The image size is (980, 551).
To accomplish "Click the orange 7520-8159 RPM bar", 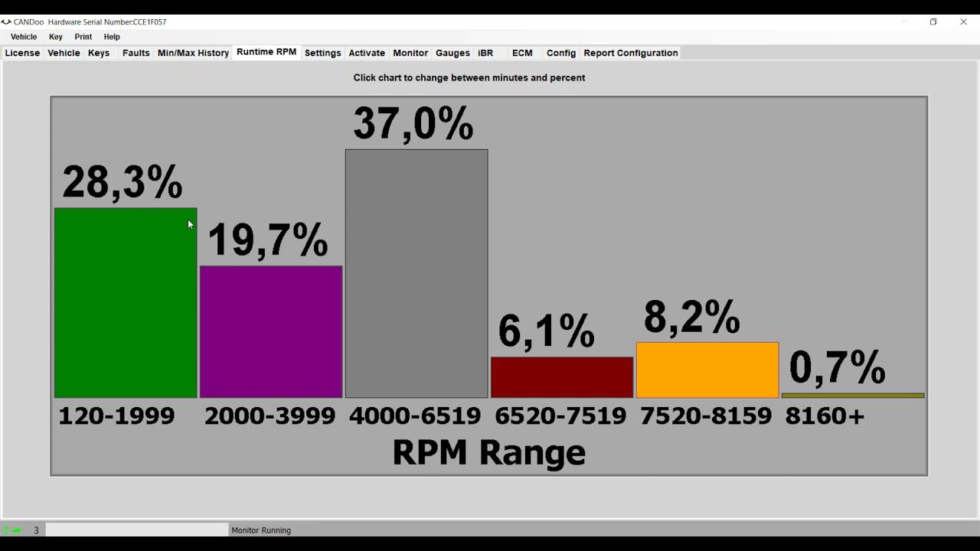I will [x=707, y=370].
